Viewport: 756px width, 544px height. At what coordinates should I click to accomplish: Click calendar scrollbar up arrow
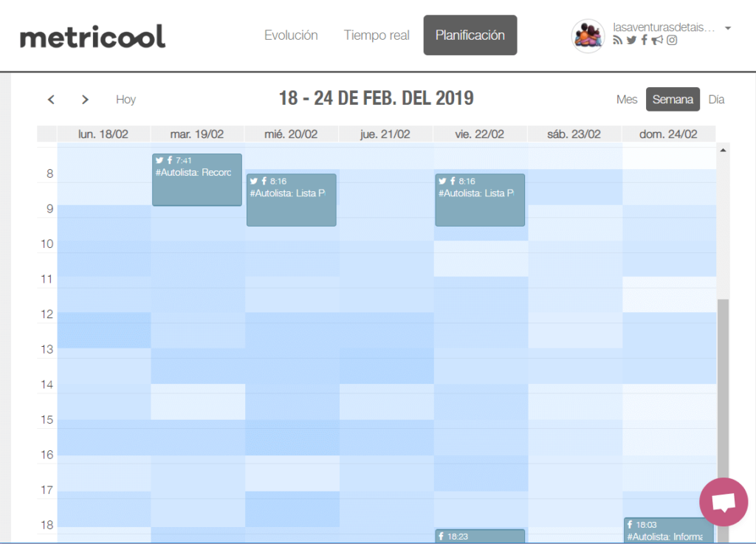pos(724,151)
